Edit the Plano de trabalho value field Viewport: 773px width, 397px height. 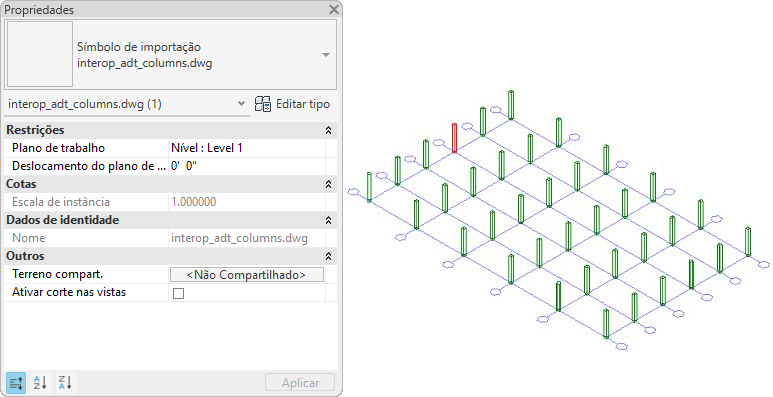pos(246,148)
